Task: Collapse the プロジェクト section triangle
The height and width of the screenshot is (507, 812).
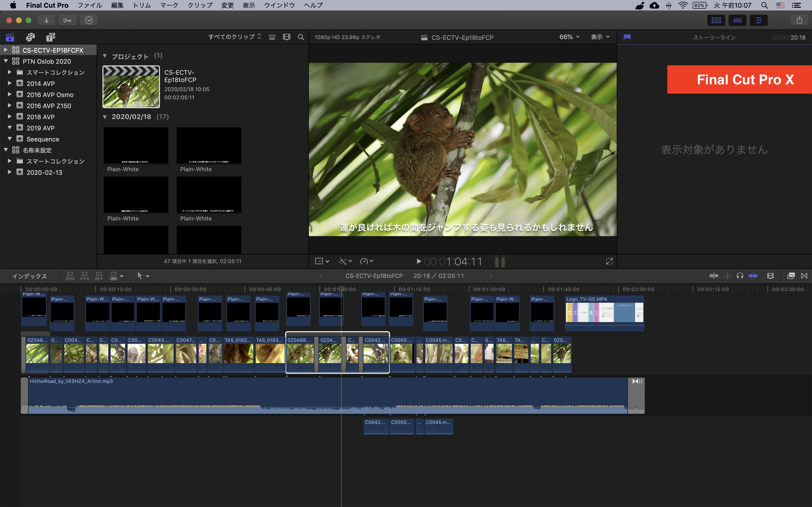Action: (x=105, y=56)
